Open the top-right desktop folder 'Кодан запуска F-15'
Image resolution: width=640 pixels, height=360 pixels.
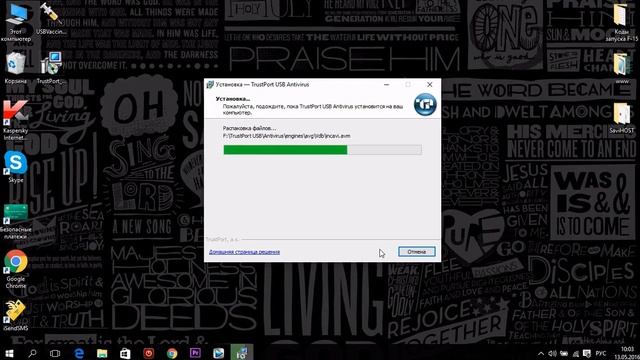[x=622, y=22]
